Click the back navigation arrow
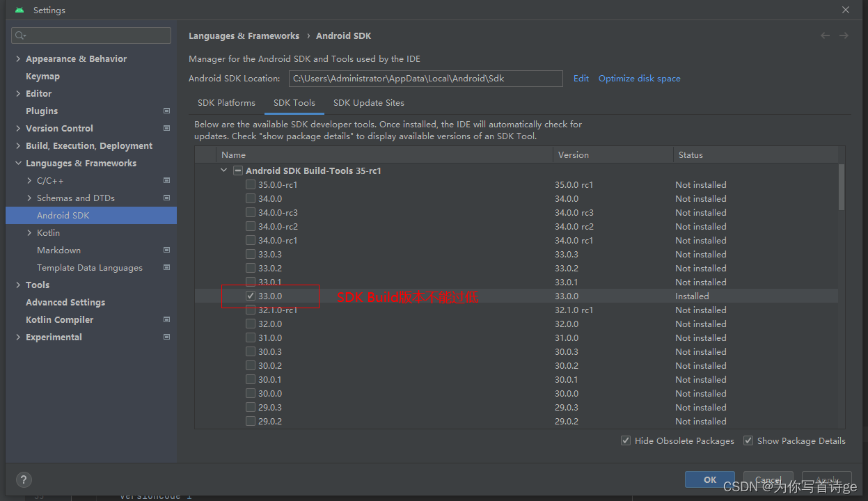The height and width of the screenshot is (501, 868). click(x=825, y=35)
